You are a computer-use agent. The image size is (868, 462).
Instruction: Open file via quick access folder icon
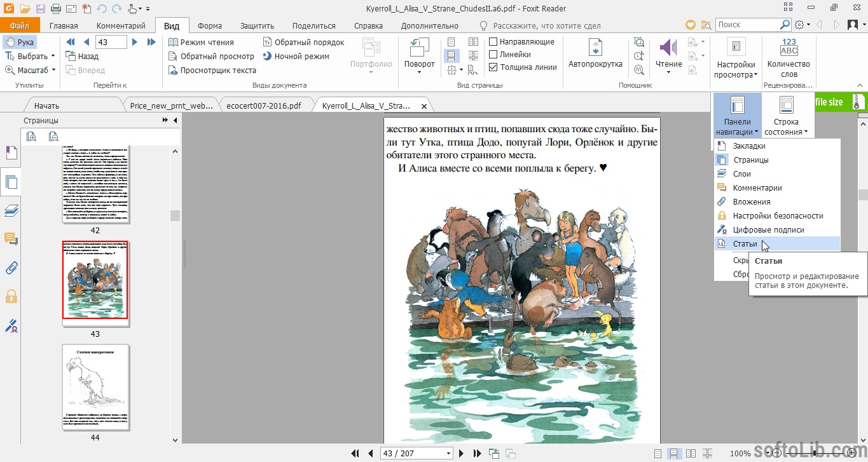click(25, 9)
